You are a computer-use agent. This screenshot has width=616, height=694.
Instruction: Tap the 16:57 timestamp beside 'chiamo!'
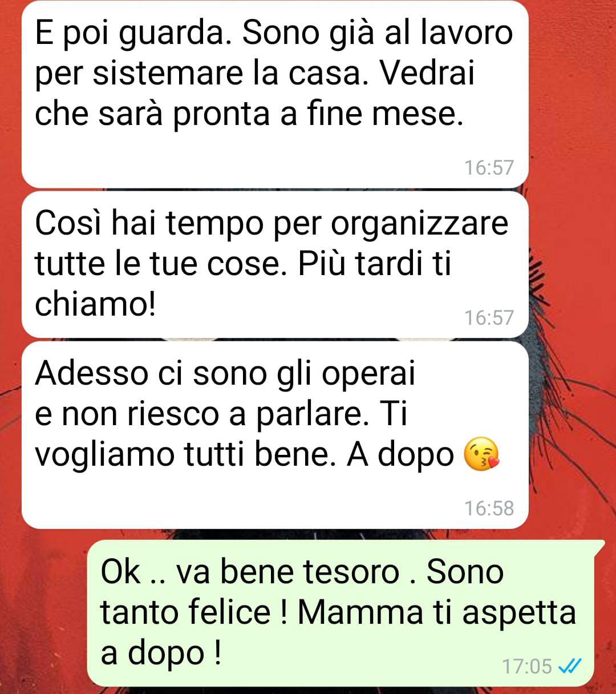point(489,317)
